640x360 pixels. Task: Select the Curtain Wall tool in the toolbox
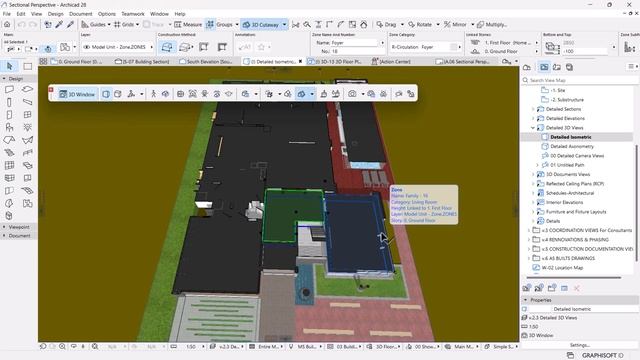9,165
